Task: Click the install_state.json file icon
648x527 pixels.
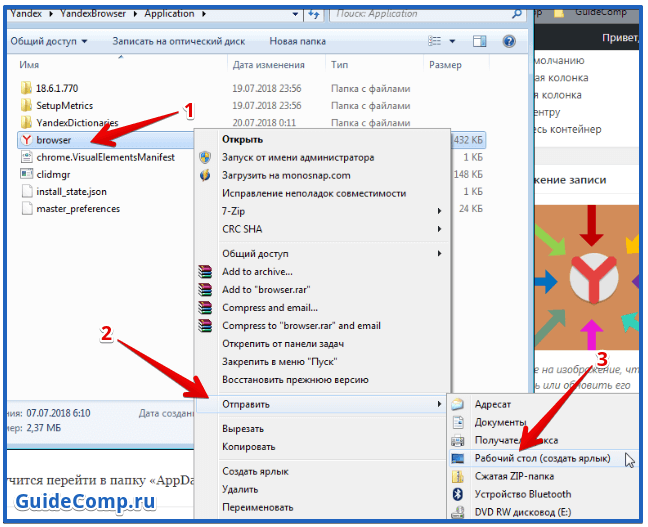Action: [27, 191]
